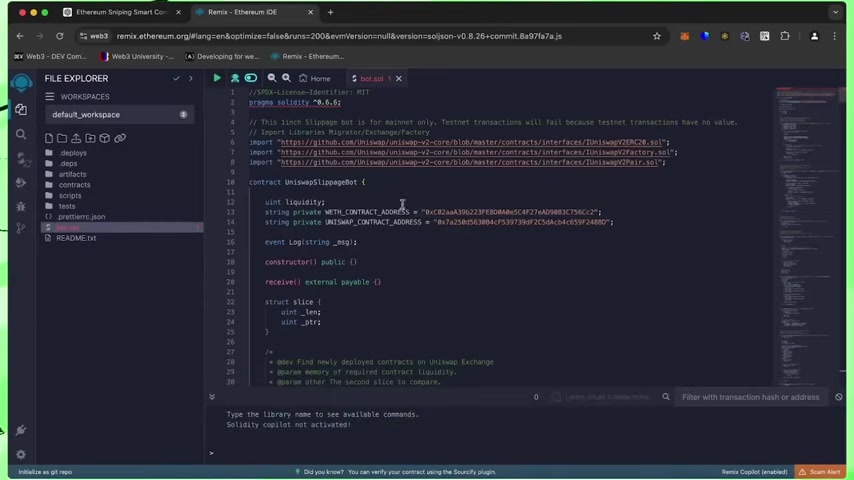This screenshot has width=854, height=480.
Task: Click the browser reload button
Action: coord(59,36)
